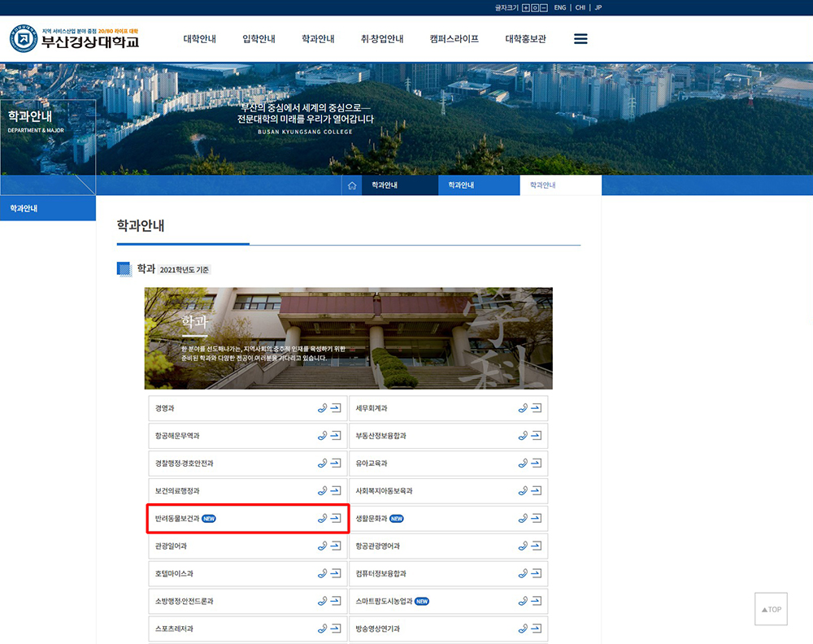Image resolution: width=813 pixels, height=644 pixels.
Task: Open the 입학안내 menu
Action: (259, 39)
